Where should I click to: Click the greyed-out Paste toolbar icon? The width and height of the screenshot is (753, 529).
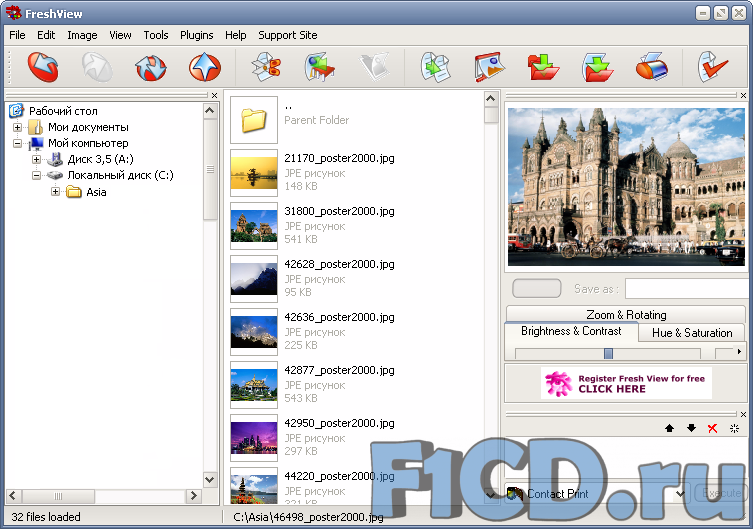click(374, 67)
